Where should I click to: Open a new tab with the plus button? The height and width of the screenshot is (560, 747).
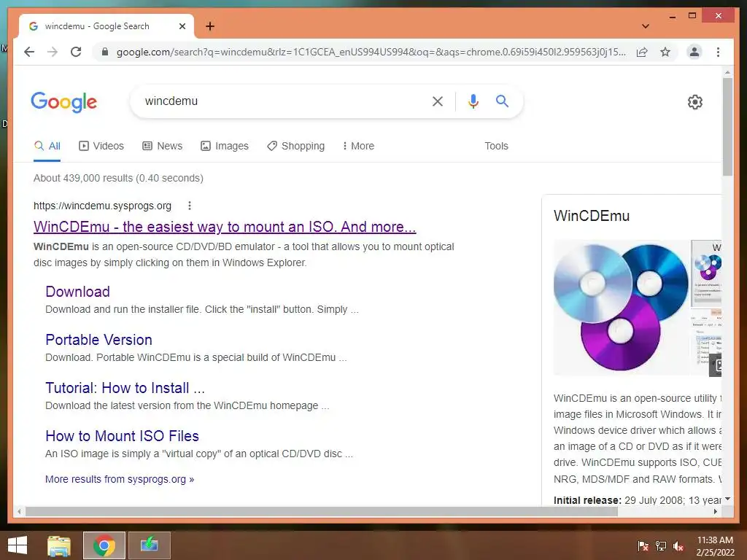point(209,26)
